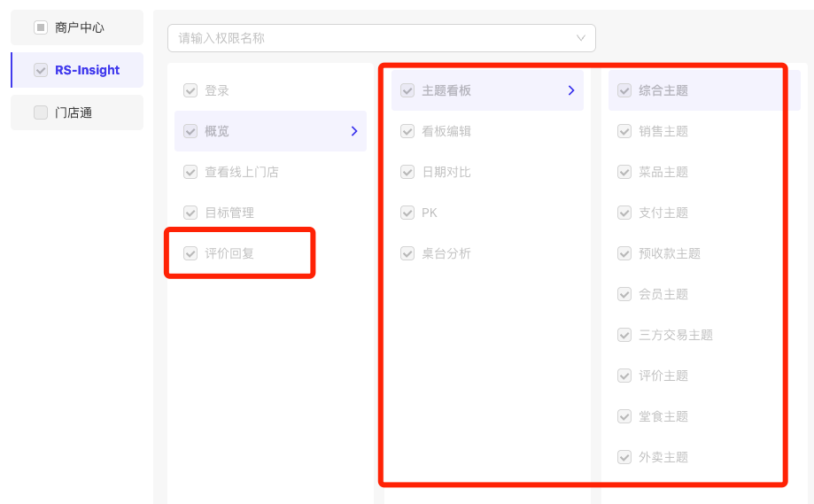Open the permission name dropdown arrow
The width and height of the screenshot is (814, 504).
point(581,38)
